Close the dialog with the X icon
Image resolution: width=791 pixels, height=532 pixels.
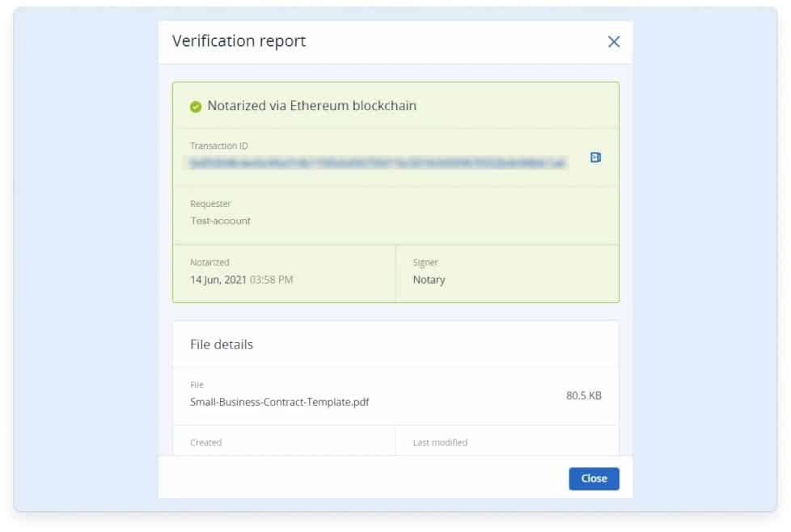click(x=614, y=42)
